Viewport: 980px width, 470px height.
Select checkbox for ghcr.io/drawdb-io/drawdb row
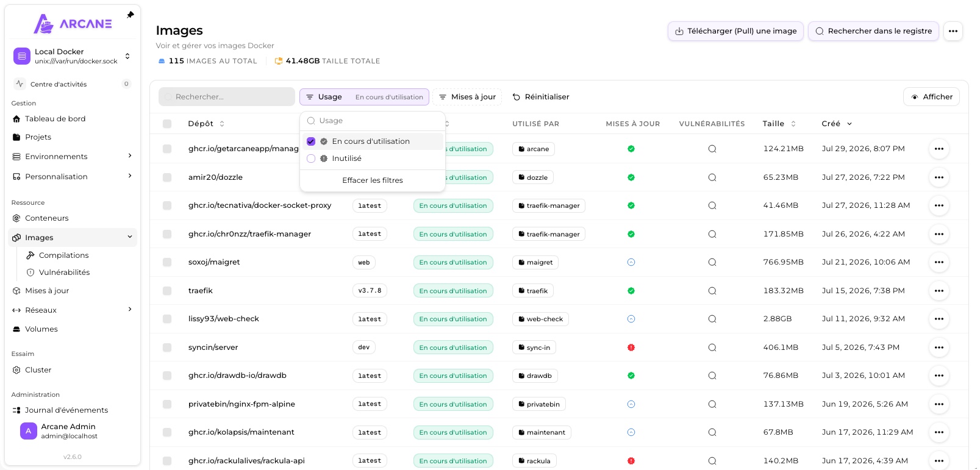click(167, 376)
